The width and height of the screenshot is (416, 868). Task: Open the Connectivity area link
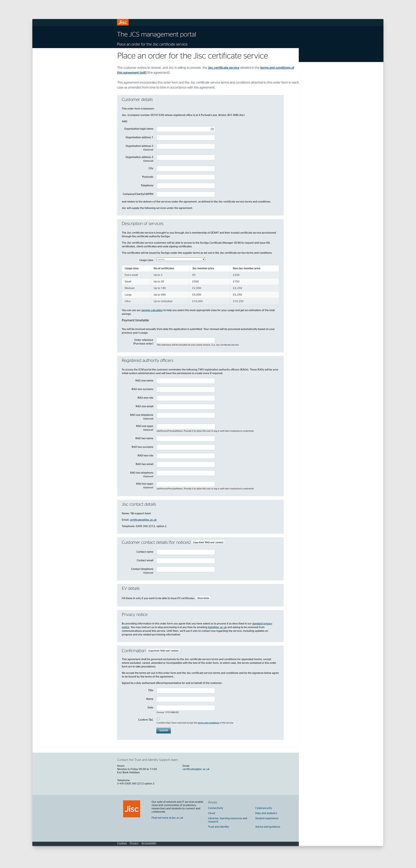coord(215,808)
